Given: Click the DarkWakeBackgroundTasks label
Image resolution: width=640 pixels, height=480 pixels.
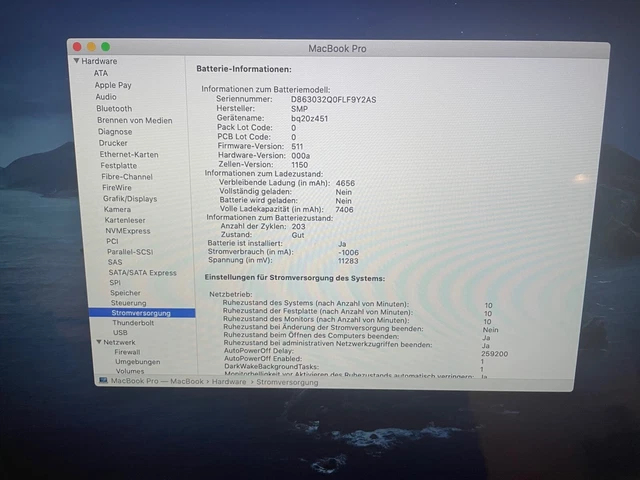Looking at the screenshot, I should (271, 367).
